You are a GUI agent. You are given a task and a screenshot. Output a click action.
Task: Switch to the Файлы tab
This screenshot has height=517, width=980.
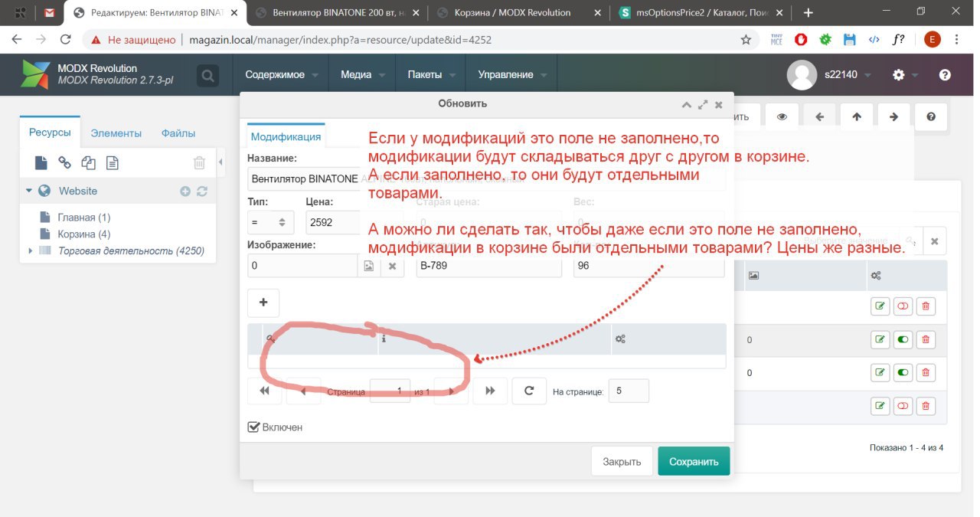pos(178,133)
